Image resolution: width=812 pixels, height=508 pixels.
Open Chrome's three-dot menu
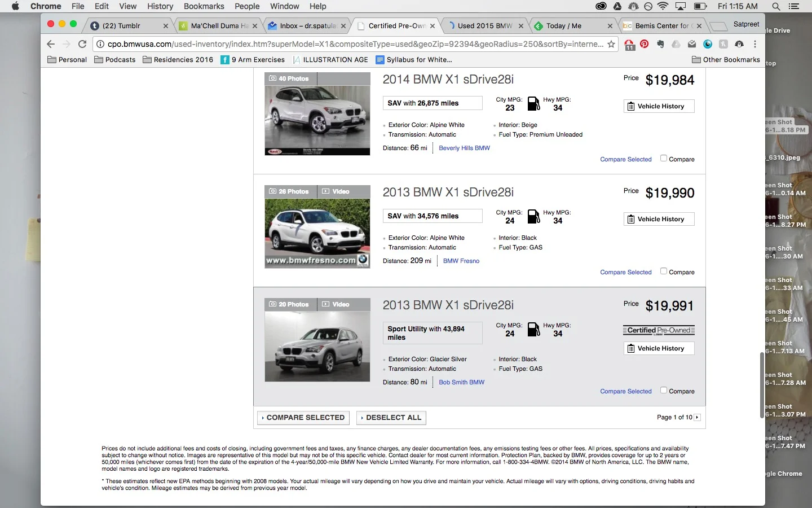pyautogui.click(x=755, y=44)
